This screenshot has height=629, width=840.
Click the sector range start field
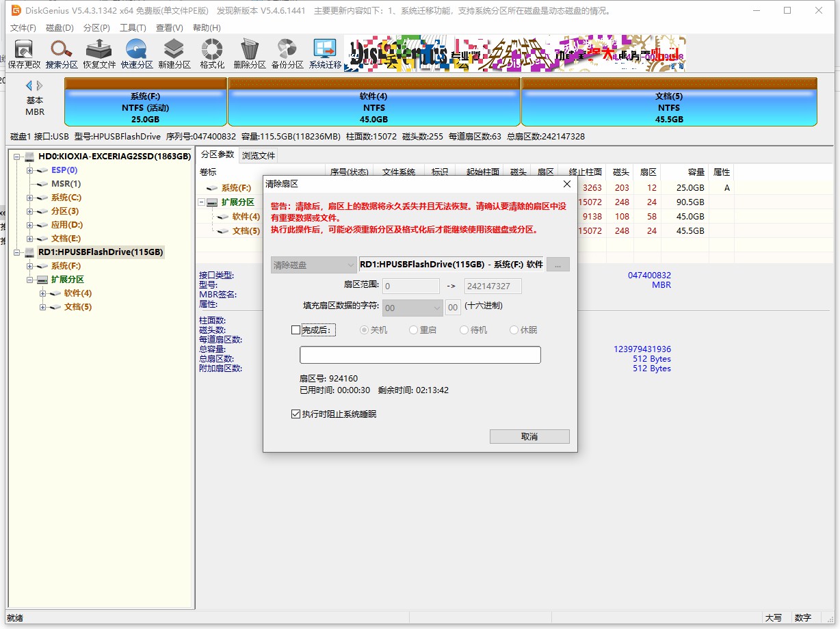(x=411, y=286)
